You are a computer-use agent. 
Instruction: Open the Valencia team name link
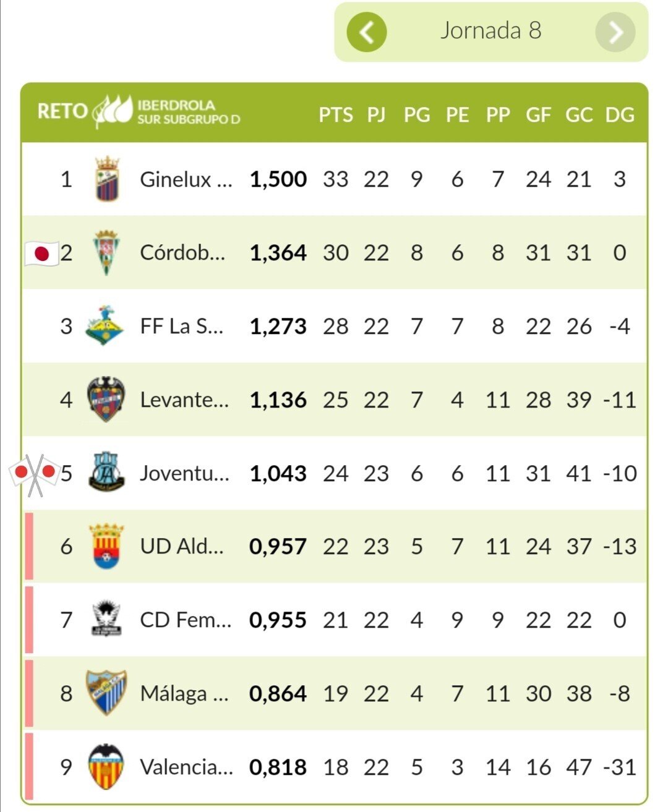pyautogui.click(x=187, y=767)
